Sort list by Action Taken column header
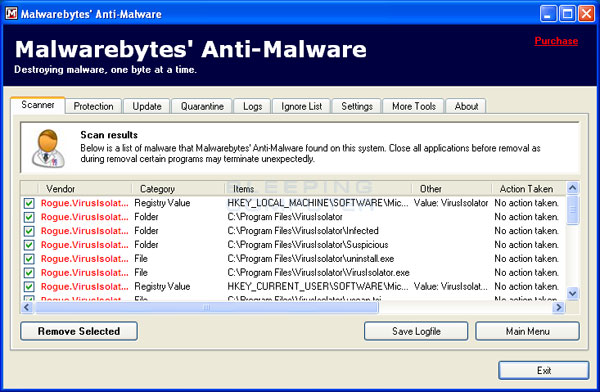Screen dimensions: 600x392 [x=528, y=189]
